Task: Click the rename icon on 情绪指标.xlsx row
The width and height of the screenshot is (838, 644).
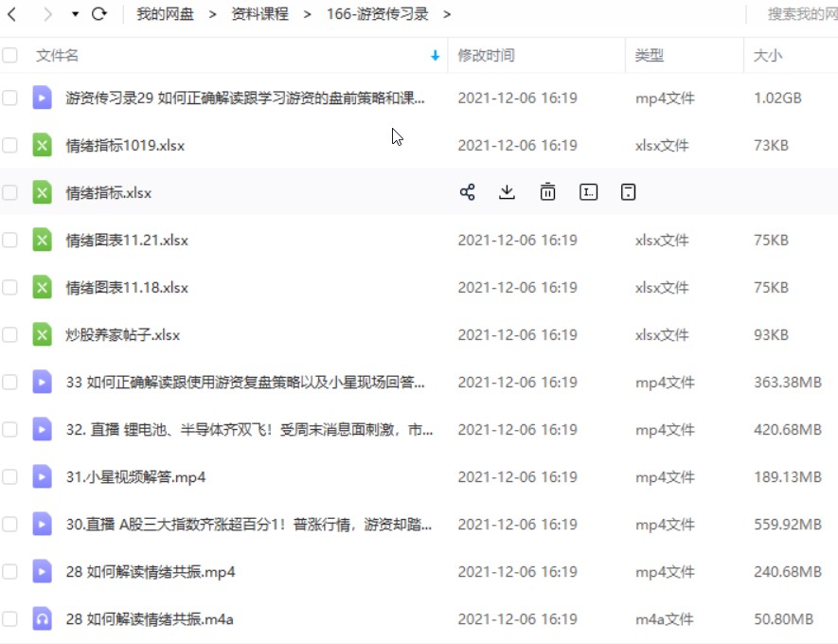Action: pos(588,192)
